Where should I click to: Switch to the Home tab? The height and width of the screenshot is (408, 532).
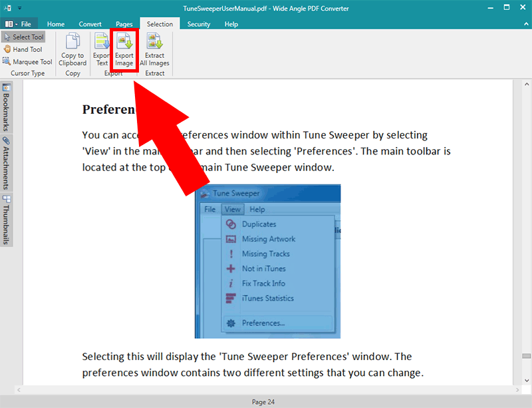click(x=56, y=24)
